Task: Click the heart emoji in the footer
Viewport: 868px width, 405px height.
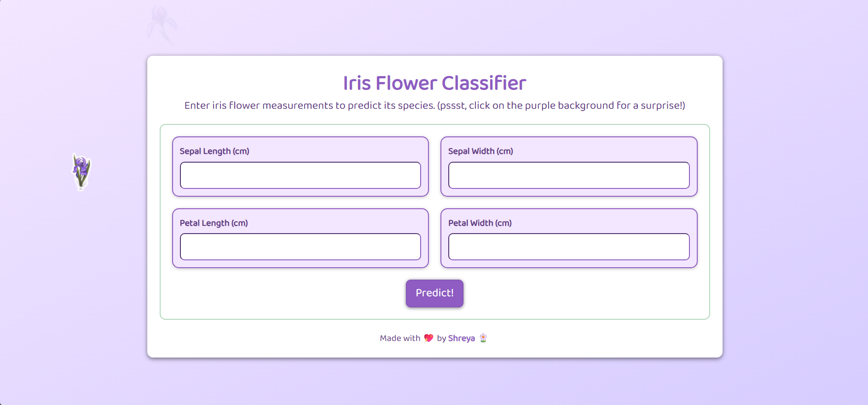Action: (x=428, y=338)
